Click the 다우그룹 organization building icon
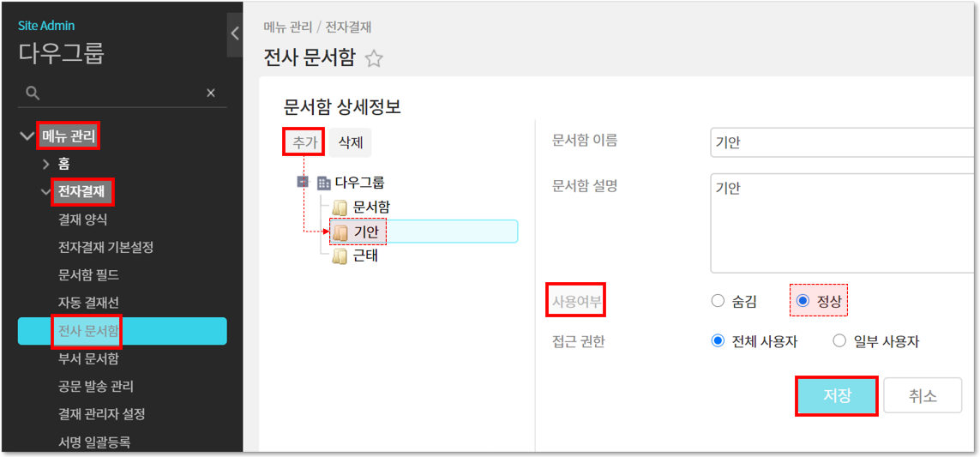This screenshot has width=980, height=457. (x=323, y=183)
